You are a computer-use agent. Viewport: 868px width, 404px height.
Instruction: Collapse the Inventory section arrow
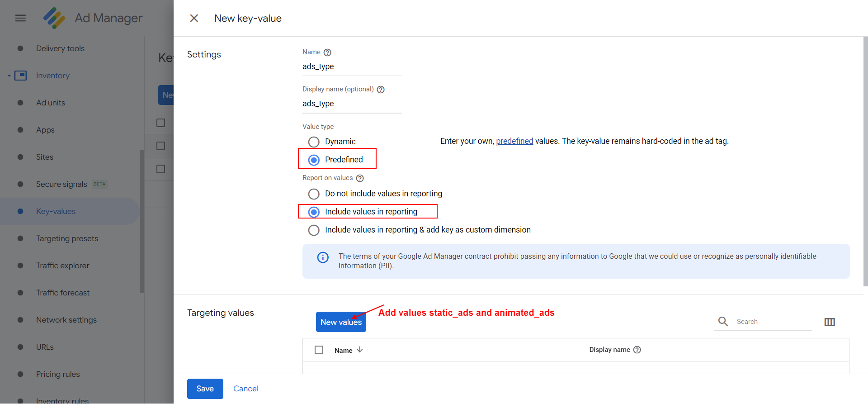point(9,76)
